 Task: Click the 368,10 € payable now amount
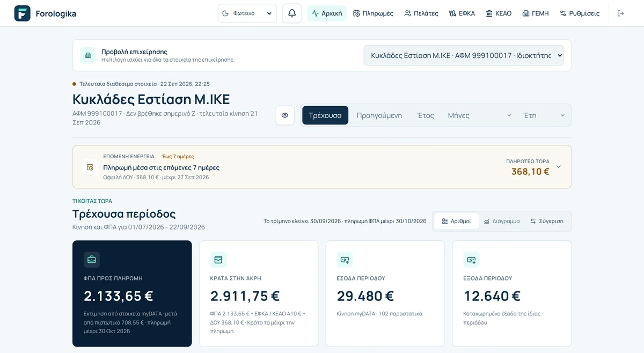[x=530, y=172]
